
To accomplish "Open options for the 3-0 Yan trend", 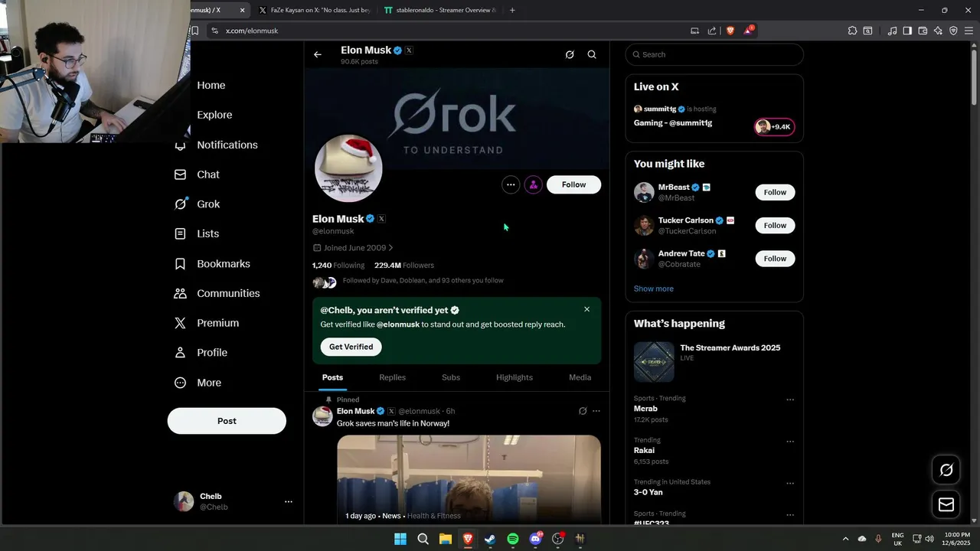I will pos(790,484).
